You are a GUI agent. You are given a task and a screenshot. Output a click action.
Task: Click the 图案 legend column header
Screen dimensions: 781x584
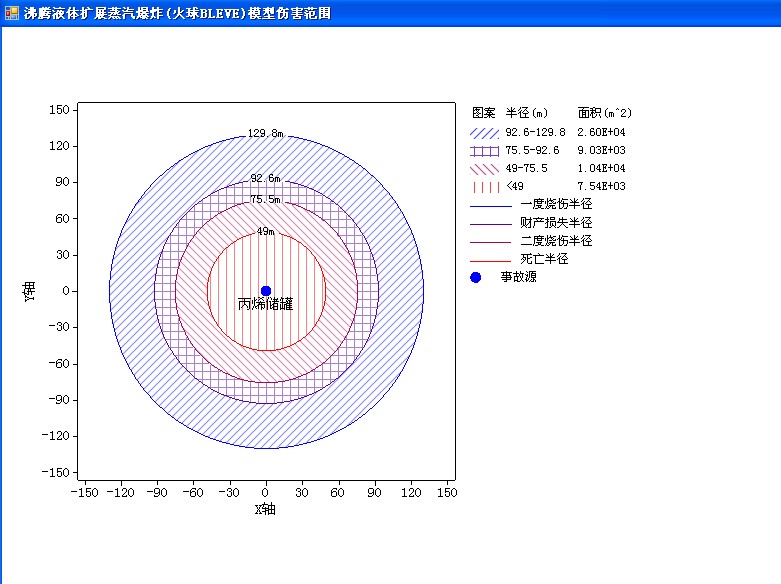pyautogui.click(x=484, y=113)
